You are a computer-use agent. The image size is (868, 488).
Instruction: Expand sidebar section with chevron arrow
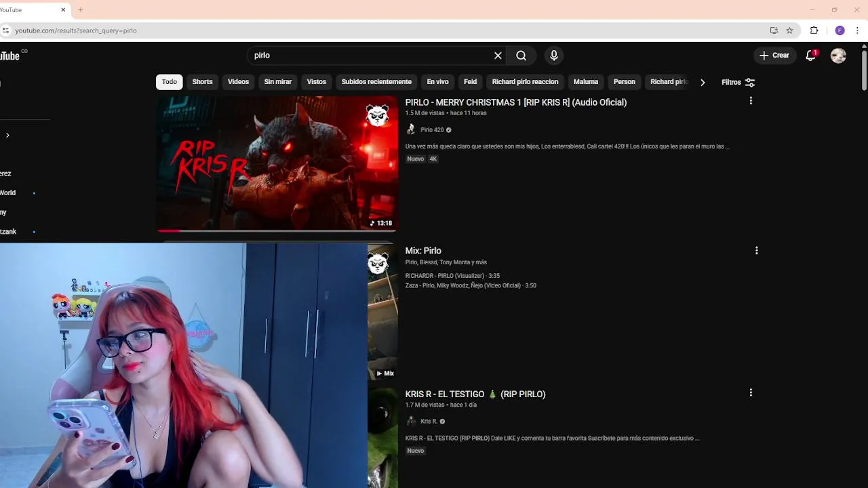7,135
